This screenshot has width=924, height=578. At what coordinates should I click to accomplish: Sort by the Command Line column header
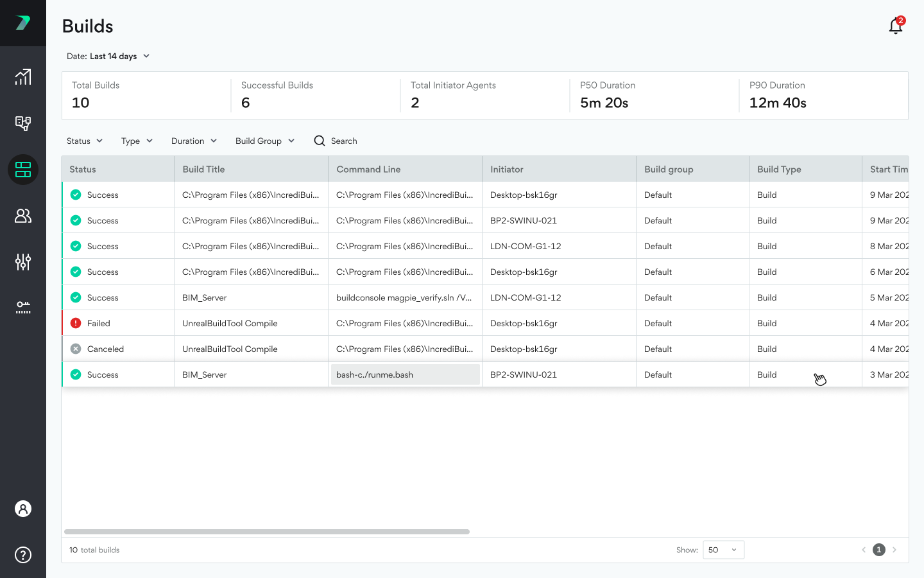click(x=406, y=169)
